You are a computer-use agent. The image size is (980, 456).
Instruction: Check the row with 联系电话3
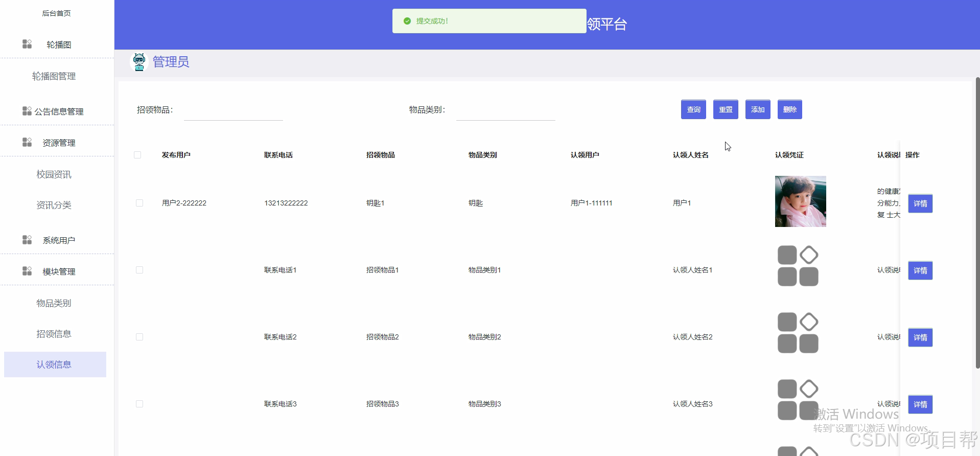(139, 404)
